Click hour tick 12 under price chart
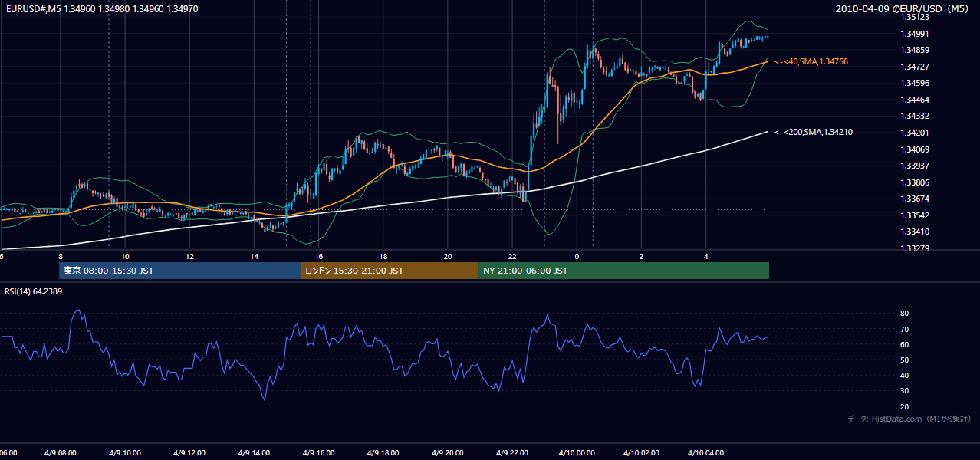980x460 pixels. pos(190,257)
